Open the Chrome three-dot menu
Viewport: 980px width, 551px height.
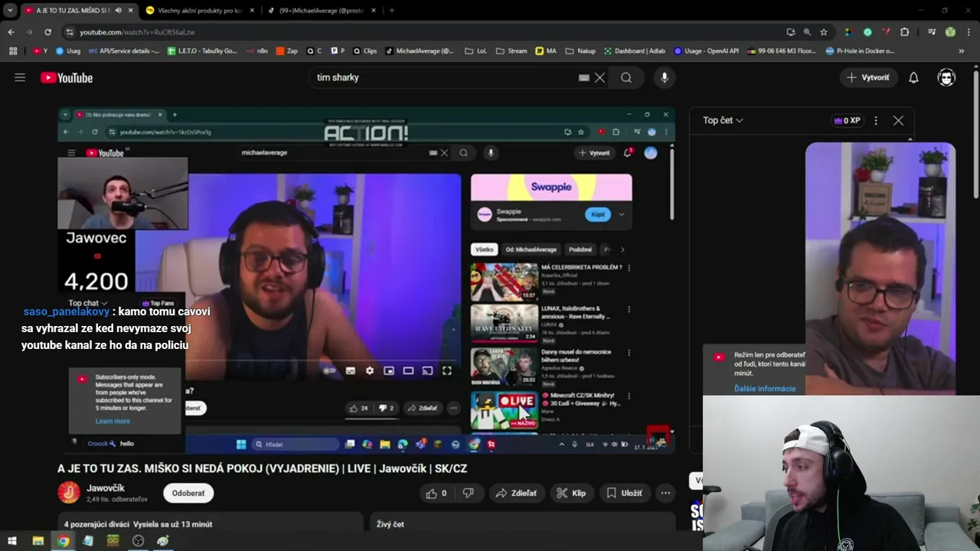tap(968, 32)
